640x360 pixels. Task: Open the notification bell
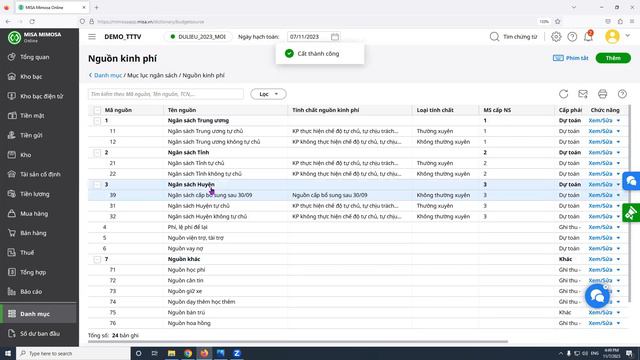tap(588, 37)
